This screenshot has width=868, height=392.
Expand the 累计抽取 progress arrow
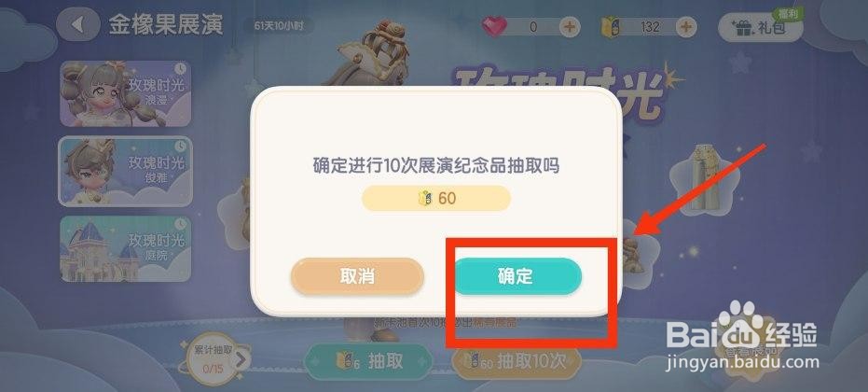[x=241, y=360]
